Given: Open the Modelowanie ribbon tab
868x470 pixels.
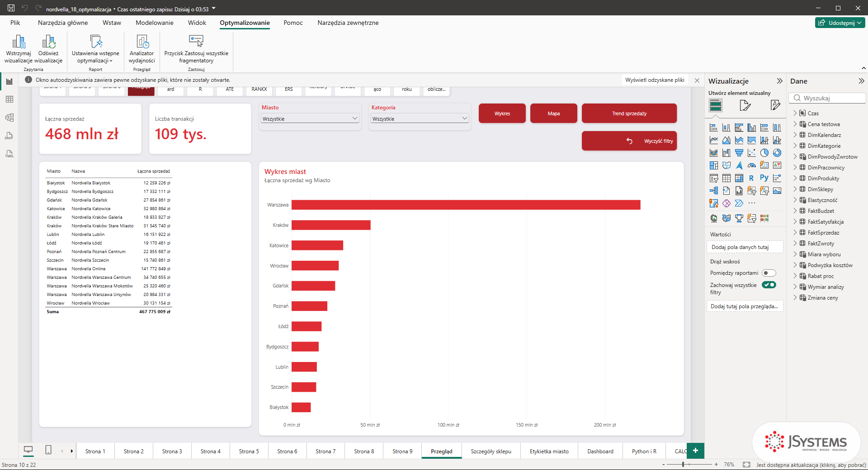Looking at the screenshot, I should [x=155, y=23].
